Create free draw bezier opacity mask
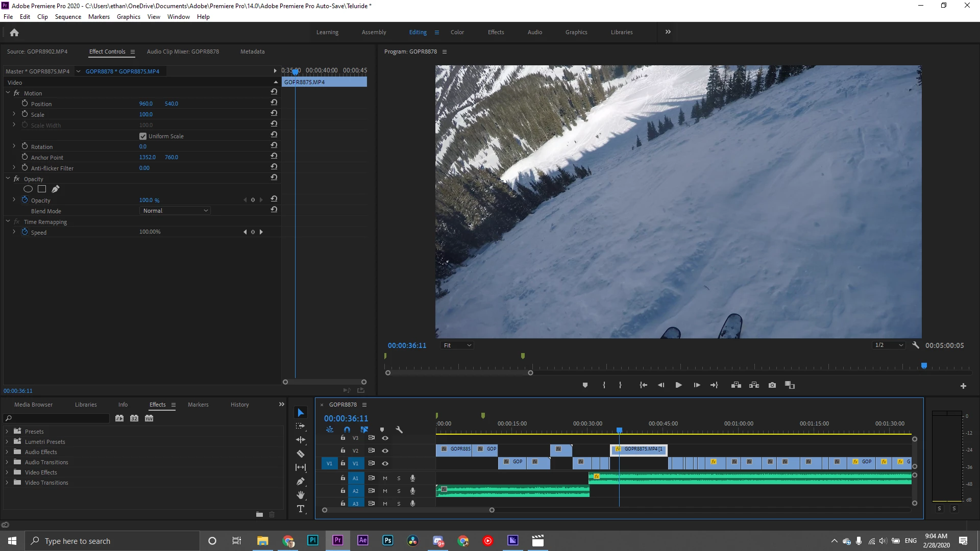Viewport: 980px width, 551px height. click(56, 189)
